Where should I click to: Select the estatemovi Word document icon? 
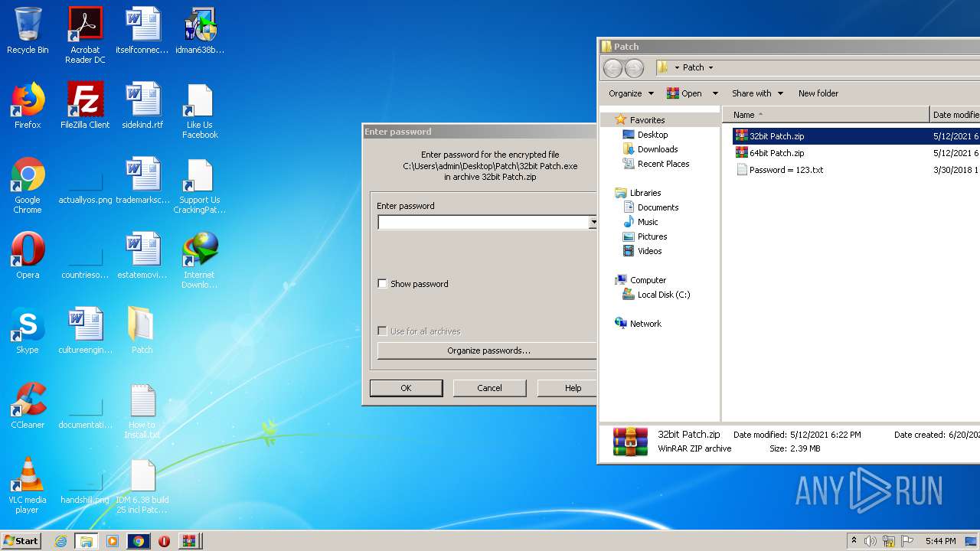(142, 256)
